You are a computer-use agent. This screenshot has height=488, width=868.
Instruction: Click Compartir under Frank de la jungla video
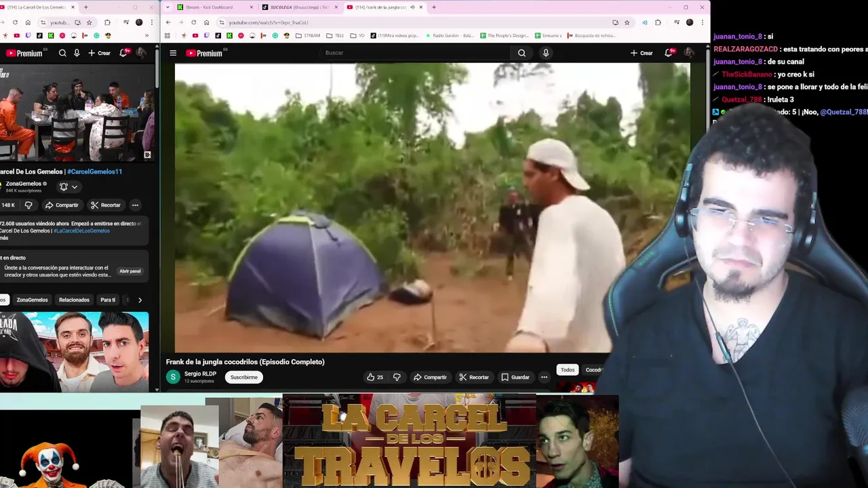coord(430,377)
